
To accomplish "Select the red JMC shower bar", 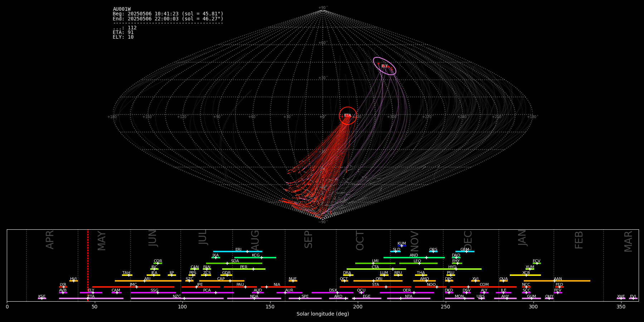I will coord(133,287).
